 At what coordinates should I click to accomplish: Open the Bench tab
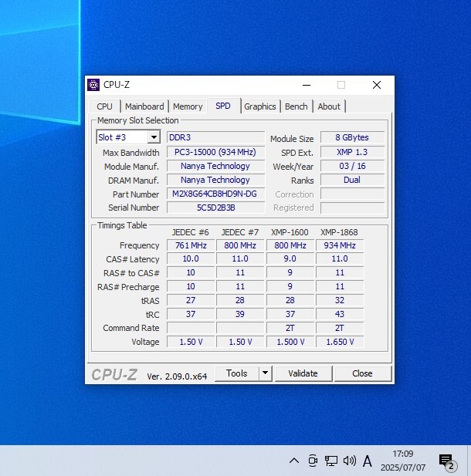coord(296,106)
